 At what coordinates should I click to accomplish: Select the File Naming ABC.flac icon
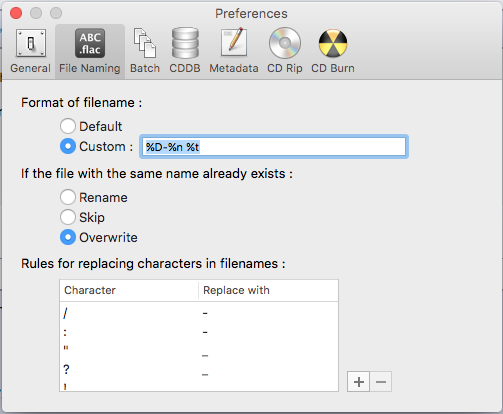point(90,43)
